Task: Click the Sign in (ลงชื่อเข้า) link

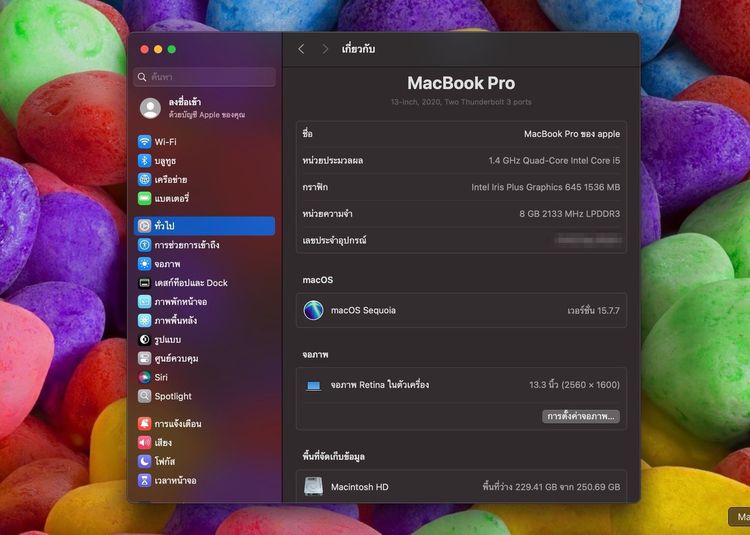Action: [x=185, y=102]
